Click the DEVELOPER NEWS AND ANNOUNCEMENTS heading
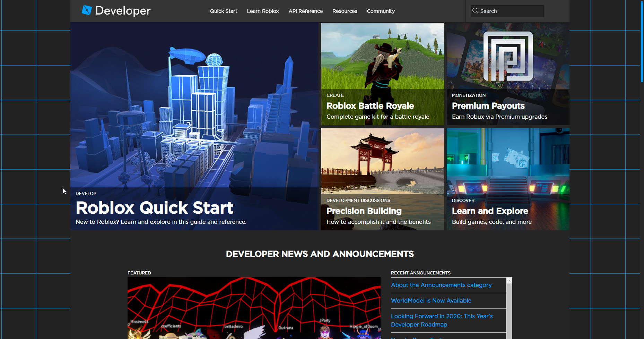Viewport: 644px width, 339px height. [x=320, y=254]
